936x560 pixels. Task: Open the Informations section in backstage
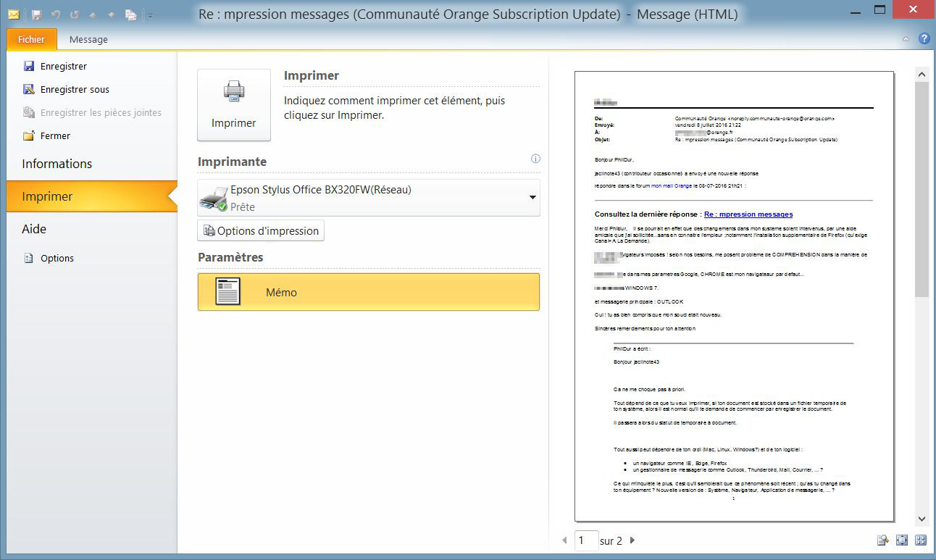pos(57,164)
